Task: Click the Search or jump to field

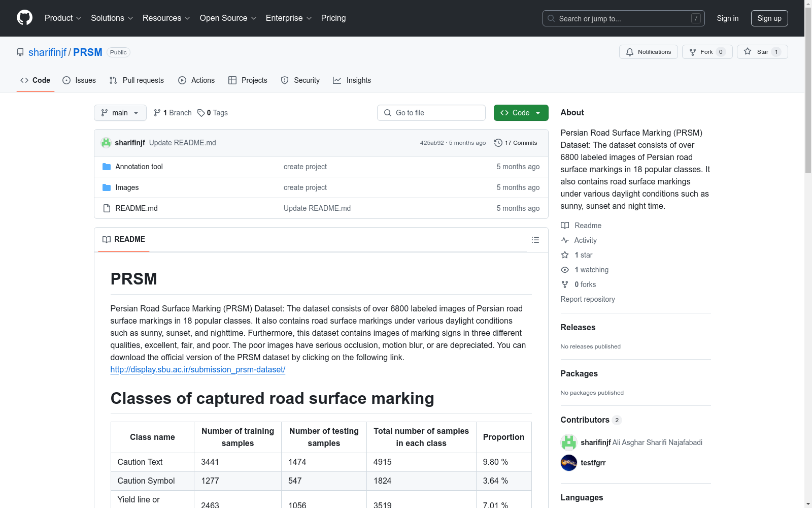Action: point(624,18)
